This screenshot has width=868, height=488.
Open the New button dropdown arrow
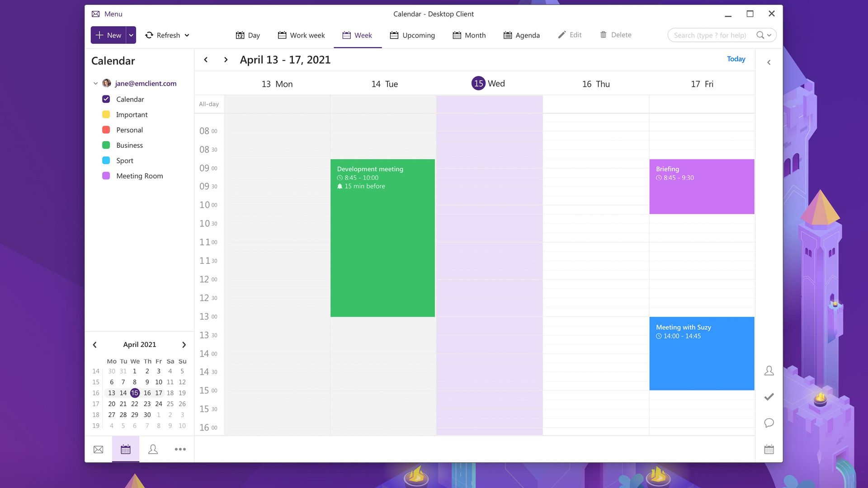click(x=131, y=35)
